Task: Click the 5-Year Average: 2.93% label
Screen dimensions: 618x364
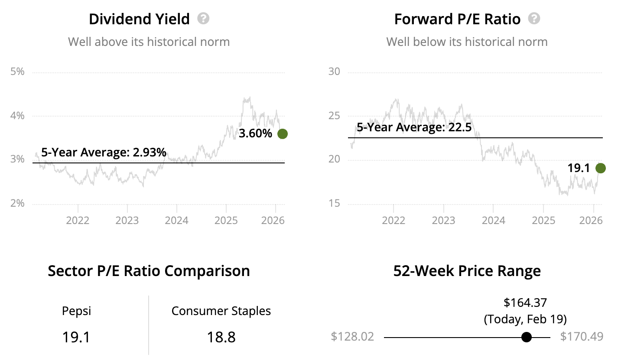Action: click(x=104, y=152)
